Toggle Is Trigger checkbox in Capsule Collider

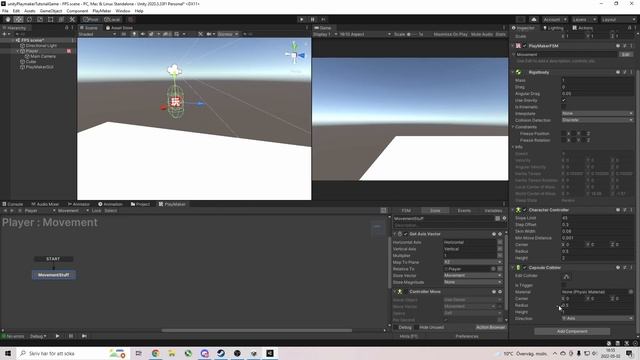[564, 285]
